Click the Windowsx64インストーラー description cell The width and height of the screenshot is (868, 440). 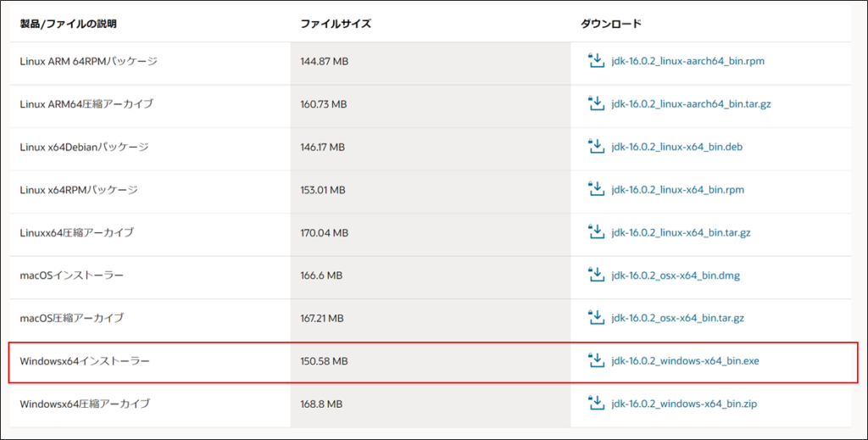pos(149,361)
